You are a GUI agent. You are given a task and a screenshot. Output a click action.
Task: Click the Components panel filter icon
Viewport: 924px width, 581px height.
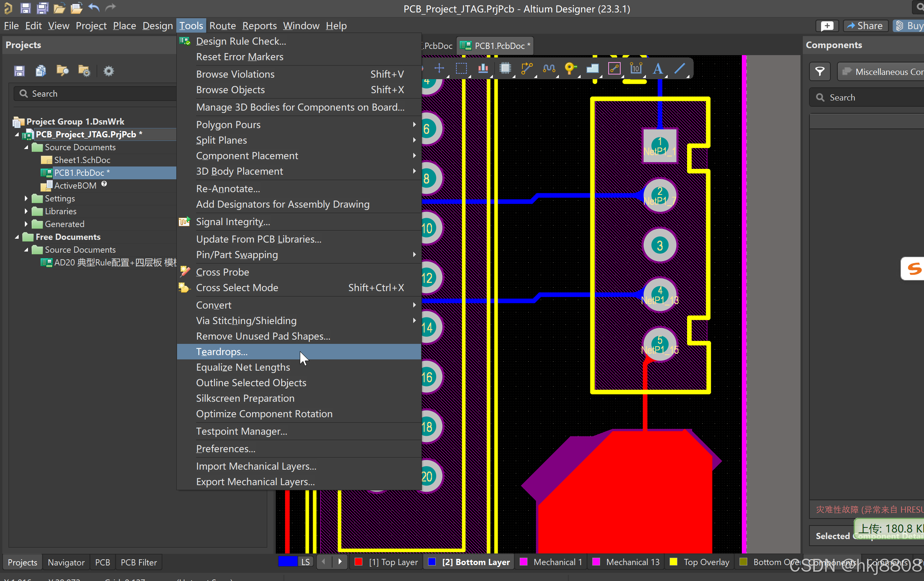tap(820, 71)
